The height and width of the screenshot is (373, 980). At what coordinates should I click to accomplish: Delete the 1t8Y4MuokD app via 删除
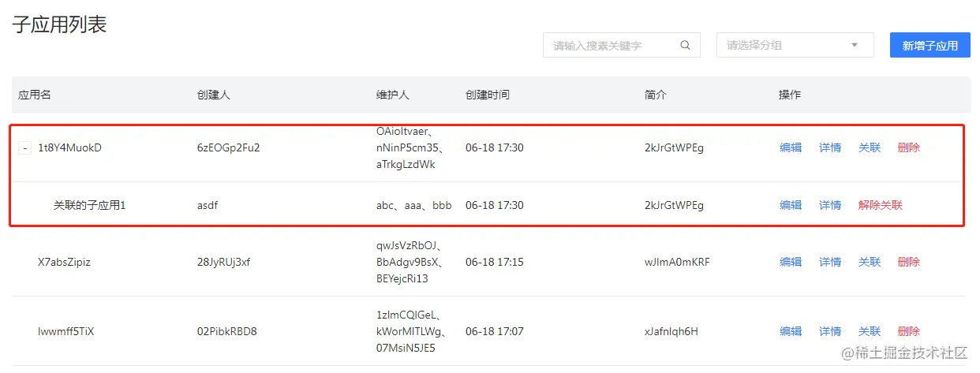coord(909,147)
